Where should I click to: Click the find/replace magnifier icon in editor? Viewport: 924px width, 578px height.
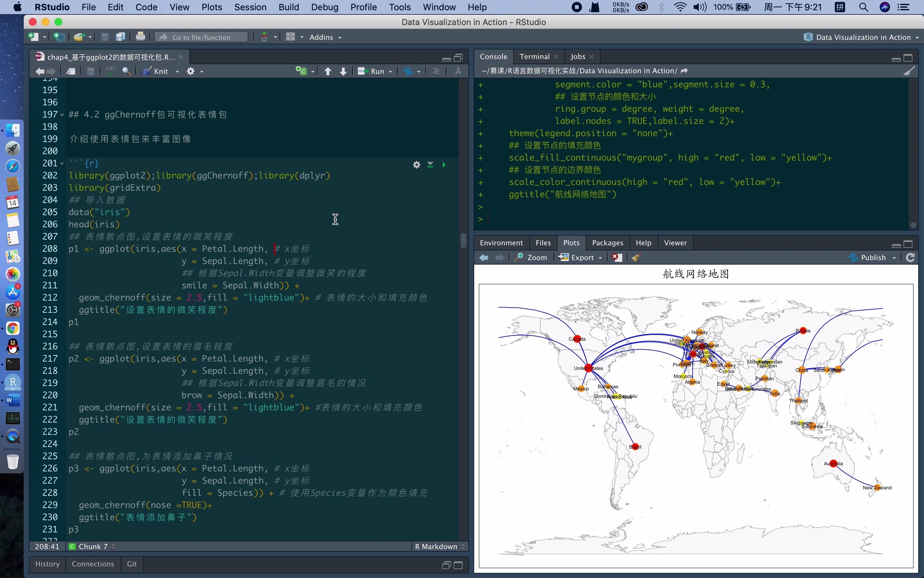[126, 72]
